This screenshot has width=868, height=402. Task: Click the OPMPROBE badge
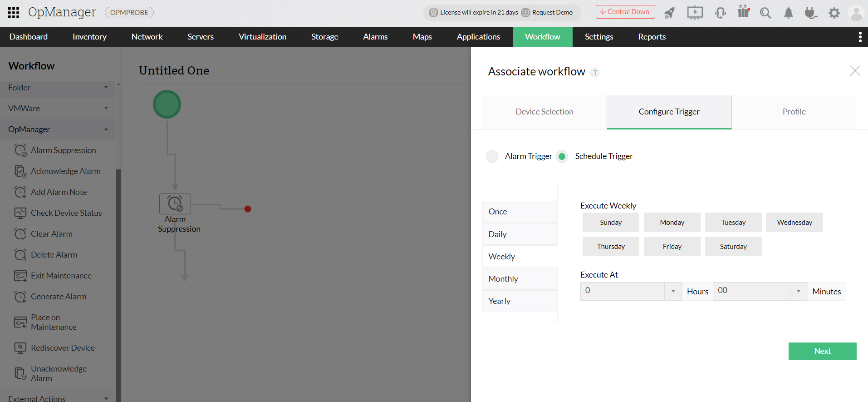point(129,13)
